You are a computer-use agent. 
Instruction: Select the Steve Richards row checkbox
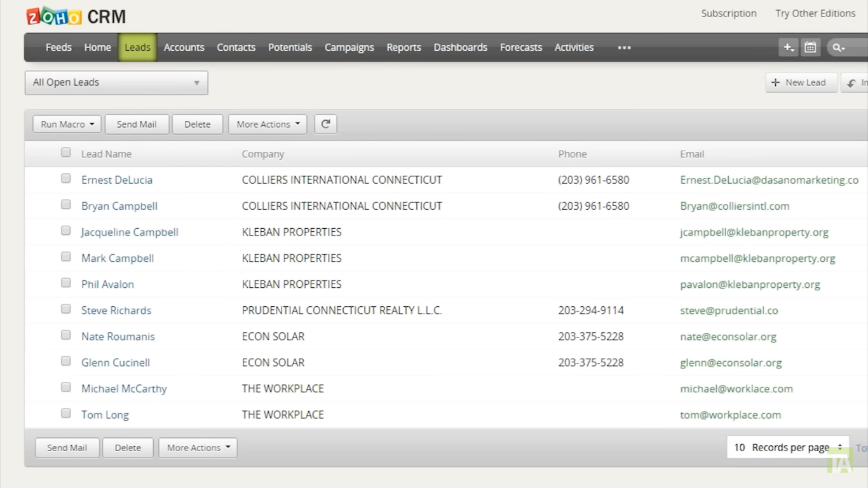click(66, 309)
